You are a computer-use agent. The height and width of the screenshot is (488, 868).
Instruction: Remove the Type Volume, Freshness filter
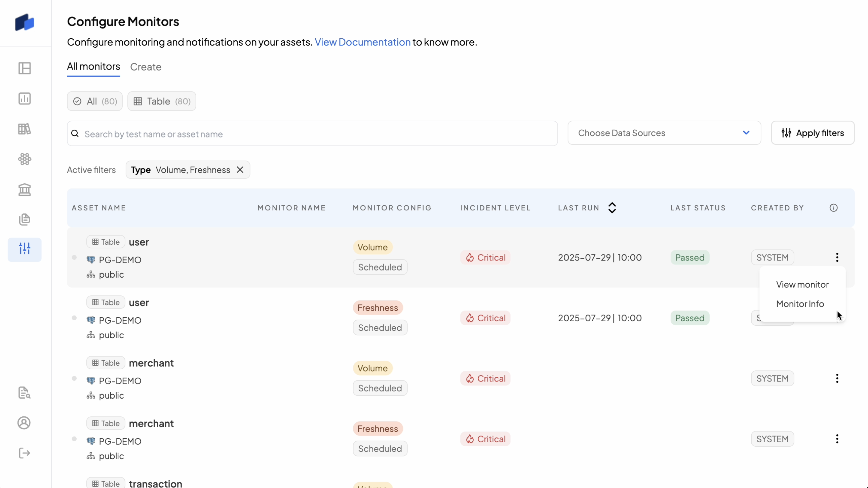click(x=240, y=170)
